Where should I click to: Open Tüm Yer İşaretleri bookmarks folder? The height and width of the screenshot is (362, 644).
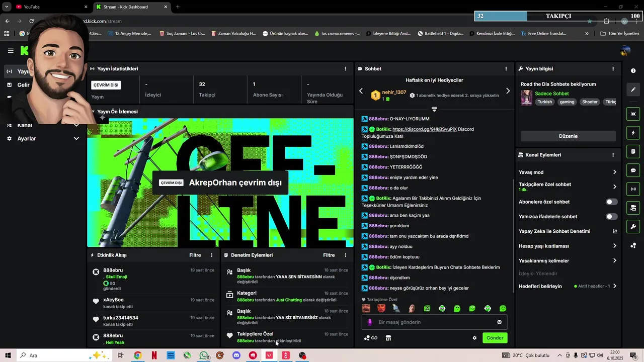(x=620, y=34)
